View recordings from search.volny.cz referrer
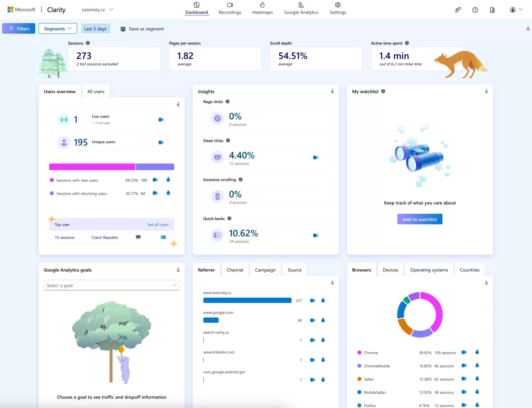Image resolution: width=532 pixels, height=408 pixels. [x=313, y=340]
